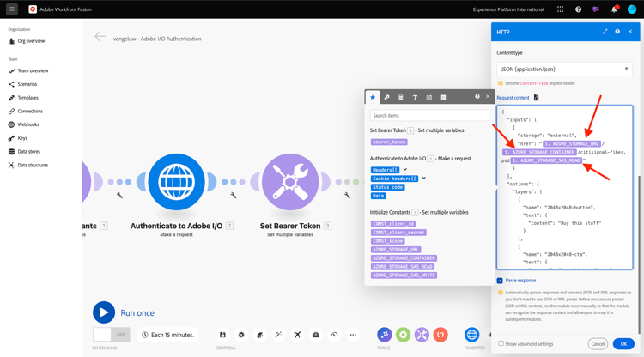Go back with the left arrow
The width and height of the screenshot is (644, 357).
pos(100,37)
